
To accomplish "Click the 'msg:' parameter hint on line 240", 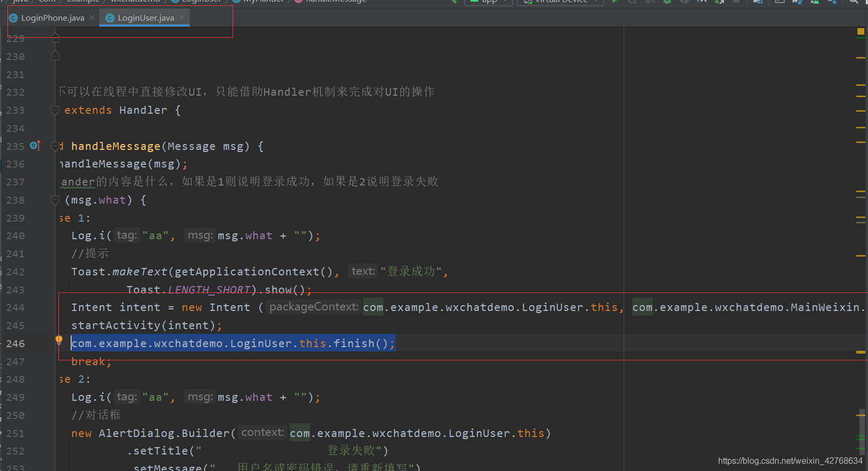I will [x=200, y=235].
